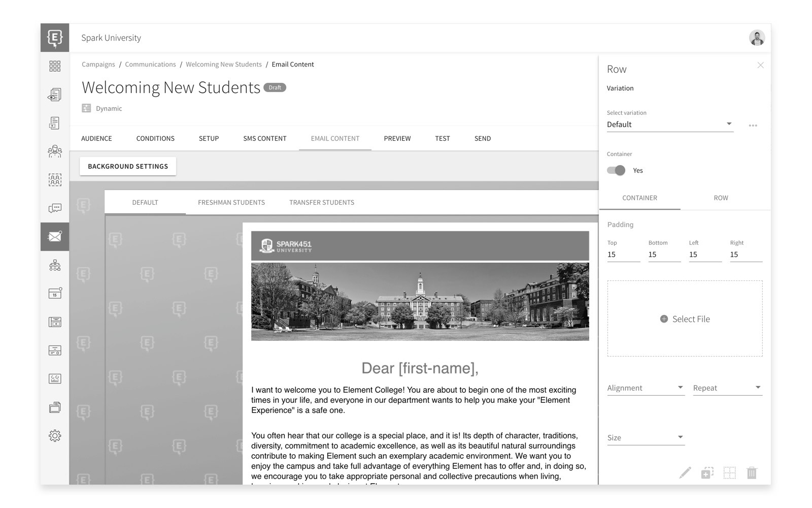
Task: Click the Dynamic campaign type icon
Action: click(x=86, y=108)
